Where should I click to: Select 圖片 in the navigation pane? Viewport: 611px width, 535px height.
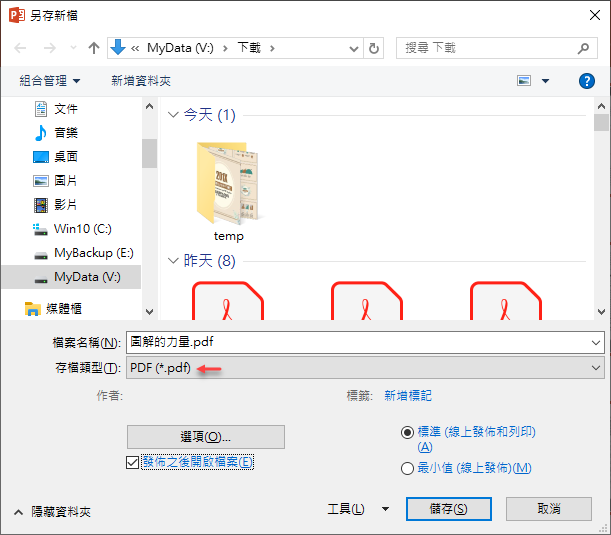pyautogui.click(x=66, y=181)
